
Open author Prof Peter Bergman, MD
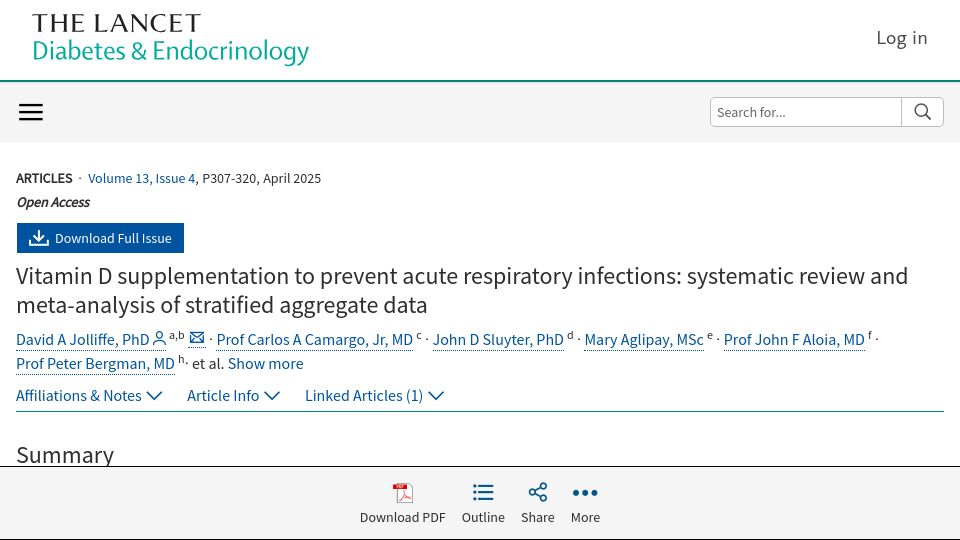tap(96, 364)
